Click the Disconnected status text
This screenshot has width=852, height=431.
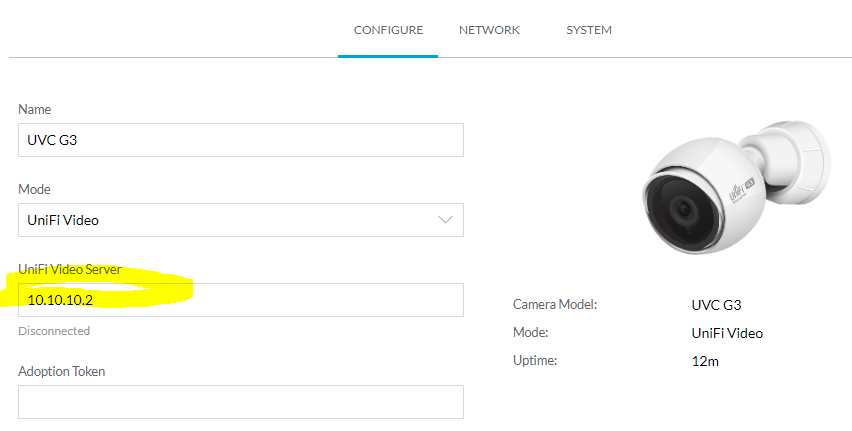click(54, 331)
